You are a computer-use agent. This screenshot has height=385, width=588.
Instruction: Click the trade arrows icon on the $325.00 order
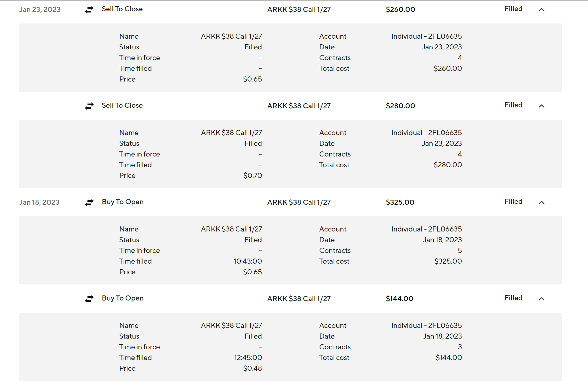pyautogui.click(x=89, y=203)
